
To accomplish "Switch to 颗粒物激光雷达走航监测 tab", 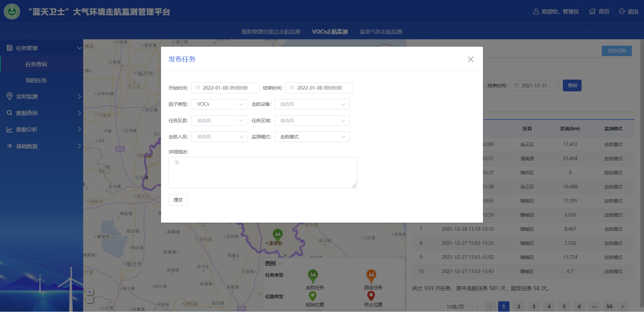I will point(271,32).
